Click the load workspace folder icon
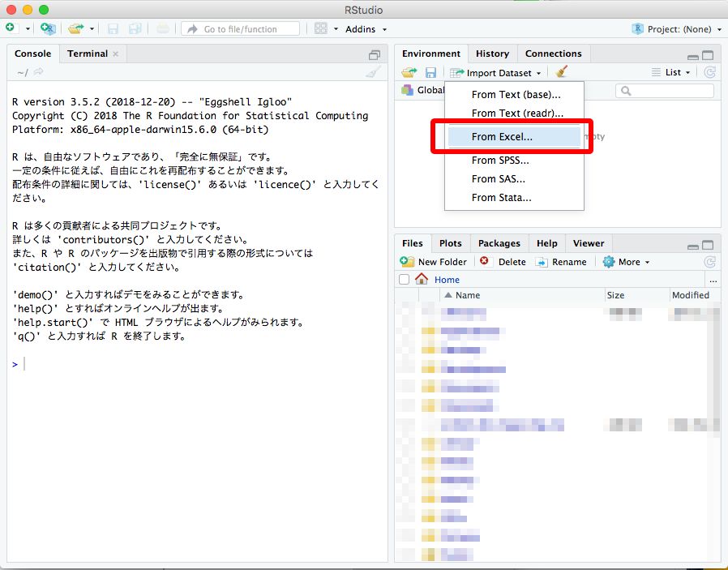The width and height of the screenshot is (728, 570). (x=409, y=72)
